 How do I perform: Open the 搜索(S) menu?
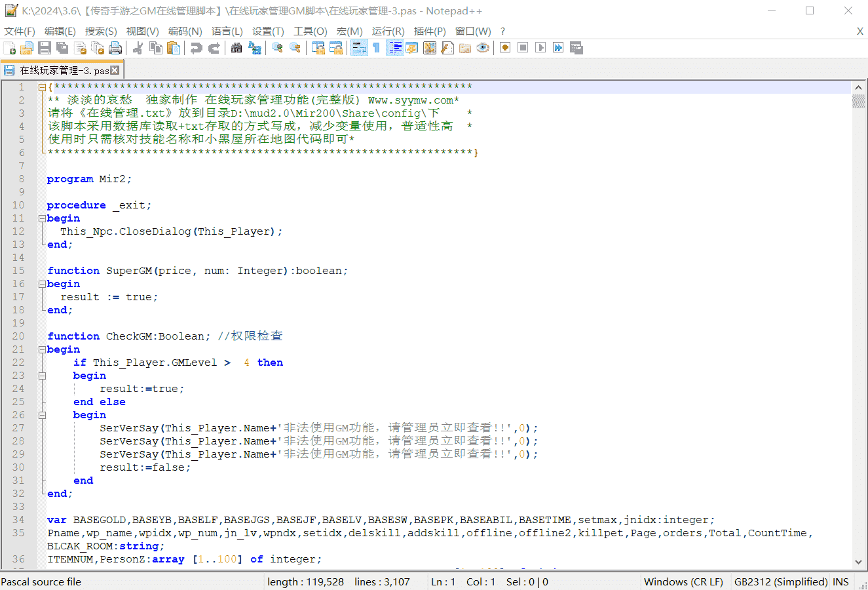coord(101,31)
